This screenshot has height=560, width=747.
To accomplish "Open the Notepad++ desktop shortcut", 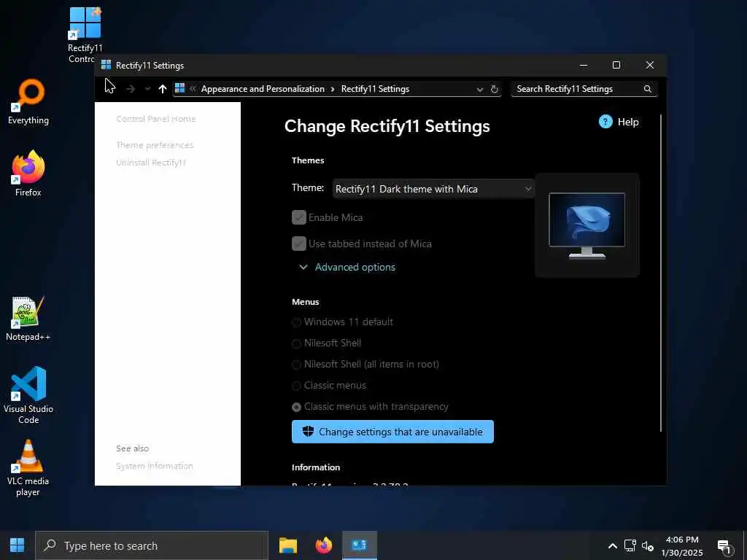I will [28, 318].
